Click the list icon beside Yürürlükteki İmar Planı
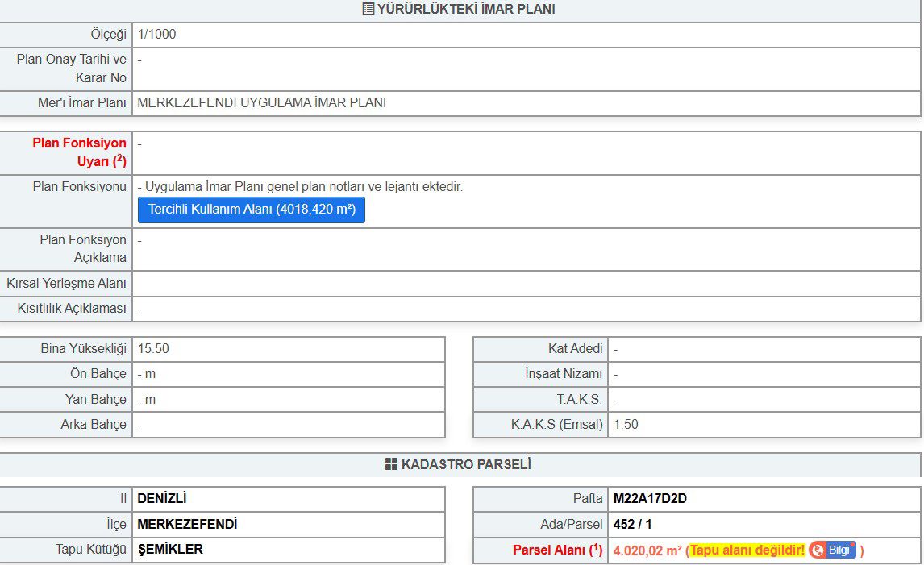This screenshot has width=924, height=565. pos(368,10)
